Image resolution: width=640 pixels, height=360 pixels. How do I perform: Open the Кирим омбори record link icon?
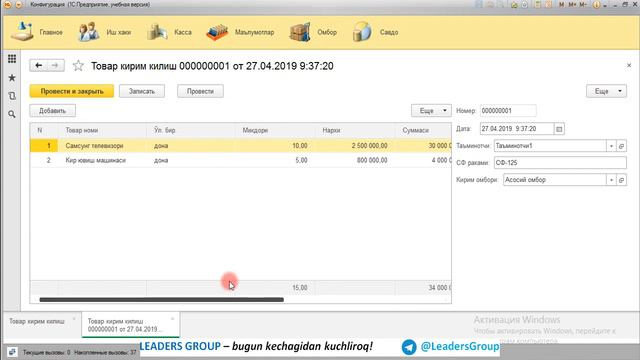coord(621,180)
